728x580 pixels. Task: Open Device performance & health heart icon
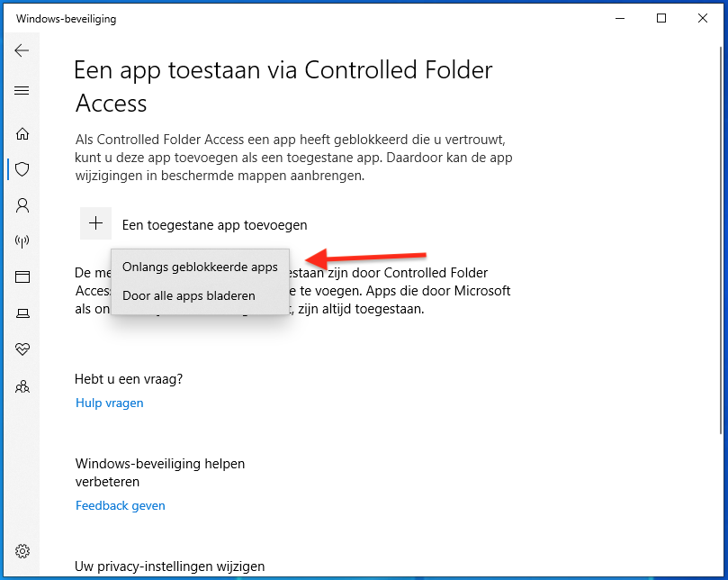click(x=22, y=349)
